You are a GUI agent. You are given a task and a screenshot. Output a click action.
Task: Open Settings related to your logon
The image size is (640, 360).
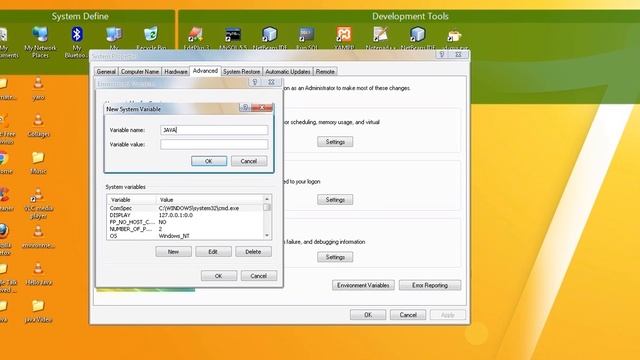tap(335, 200)
